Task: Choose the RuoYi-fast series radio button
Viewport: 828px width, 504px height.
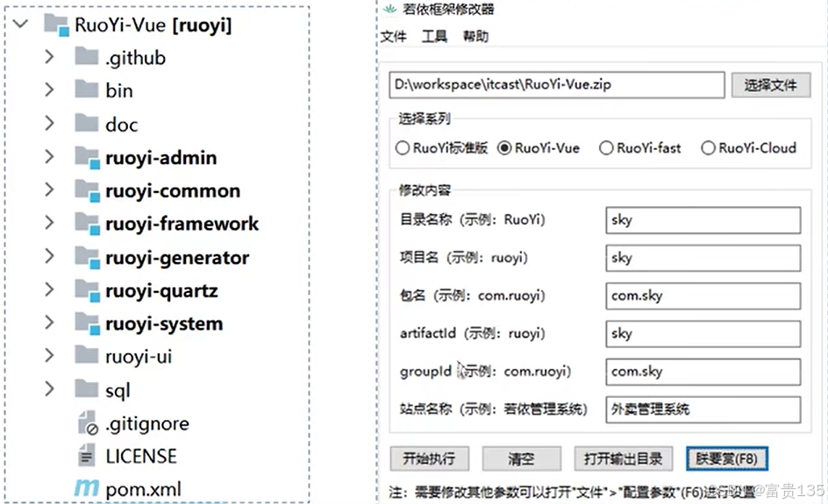Action: click(x=606, y=148)
